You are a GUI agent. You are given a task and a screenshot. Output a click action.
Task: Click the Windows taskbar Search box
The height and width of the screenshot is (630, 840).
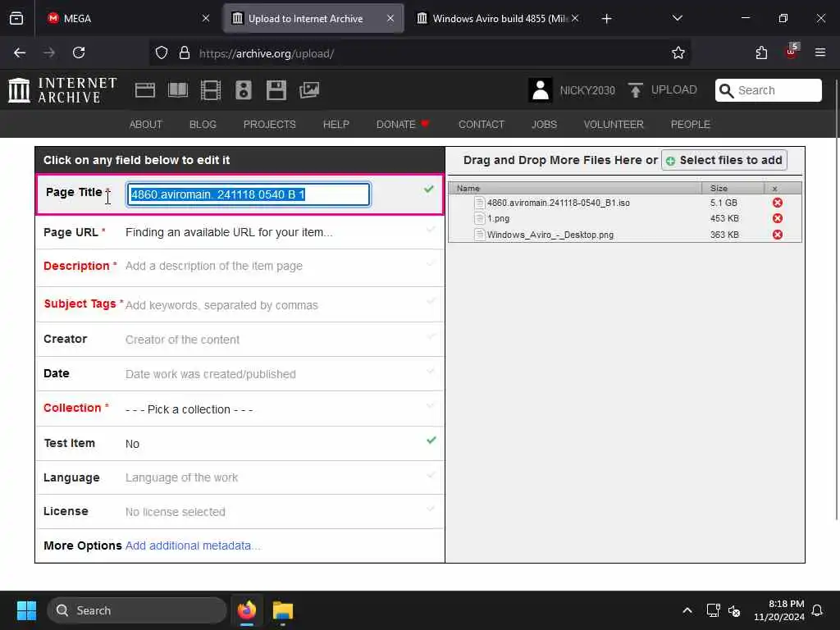(x=137, y=610)
